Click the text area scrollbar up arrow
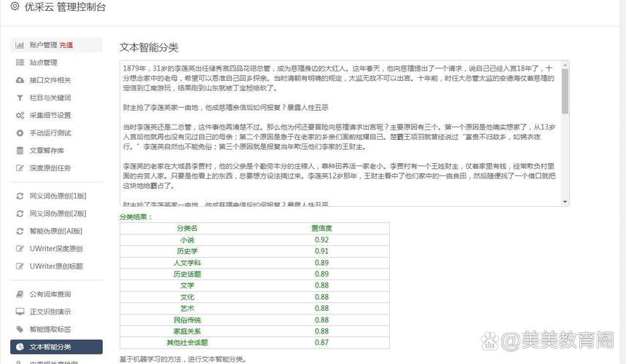This screenshot has width=626, height=364. (565, 65)
